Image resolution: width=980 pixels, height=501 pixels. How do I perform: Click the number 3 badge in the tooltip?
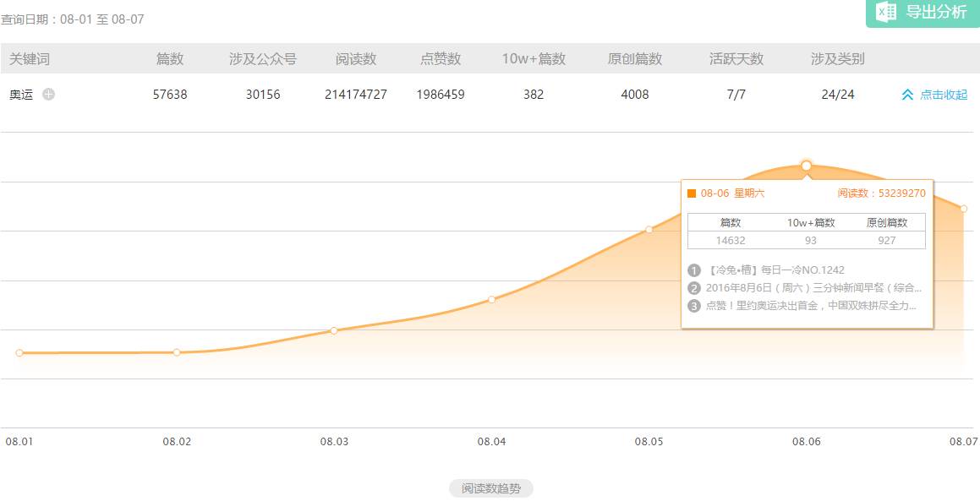pos(694,306)
